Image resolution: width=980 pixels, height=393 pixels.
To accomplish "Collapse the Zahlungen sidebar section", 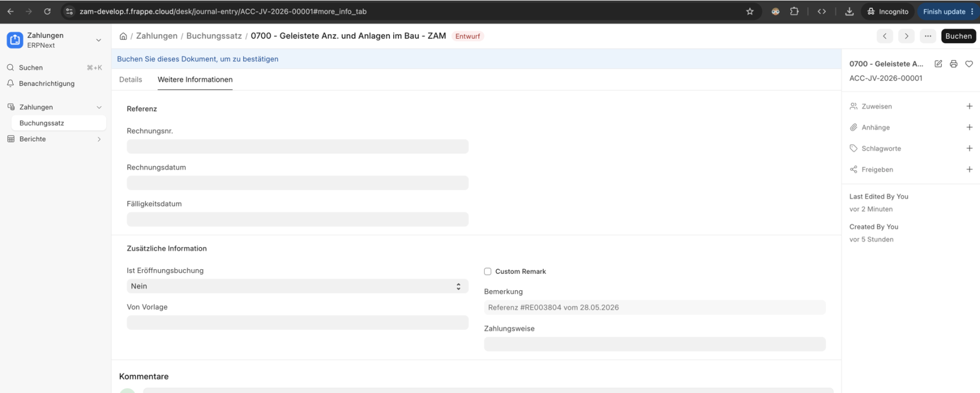I will click(99, 107).
